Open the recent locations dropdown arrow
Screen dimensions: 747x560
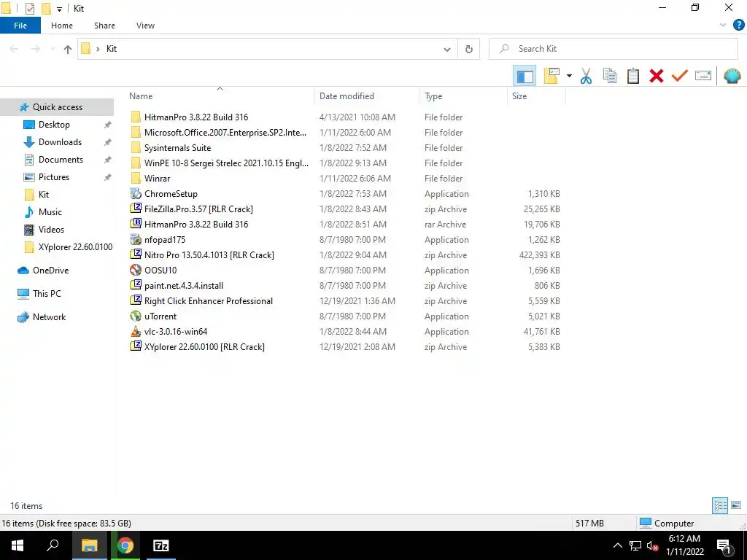(53, 49)
